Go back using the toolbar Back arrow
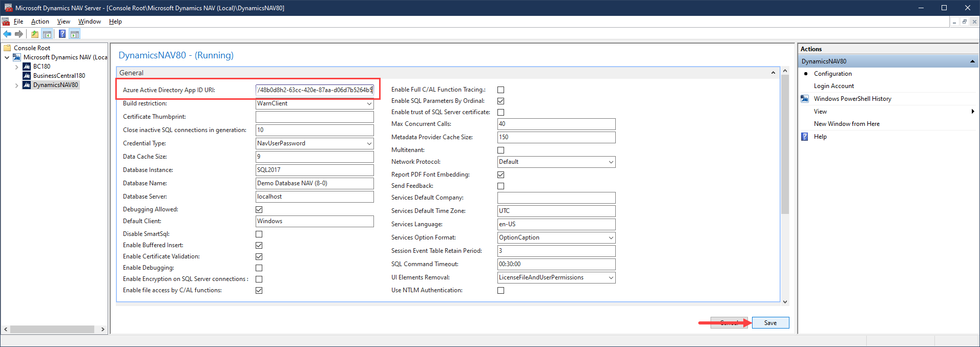Screen dimensions: 980x347 coord(7,34)
